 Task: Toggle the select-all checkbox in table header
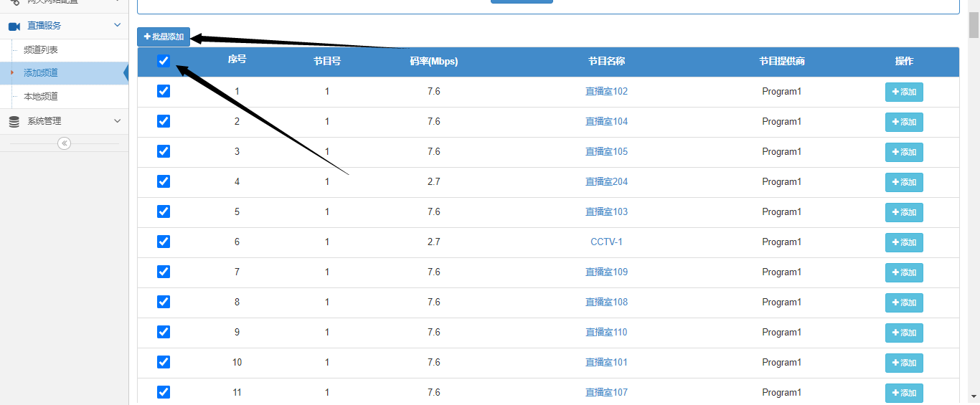pos(164,61)
